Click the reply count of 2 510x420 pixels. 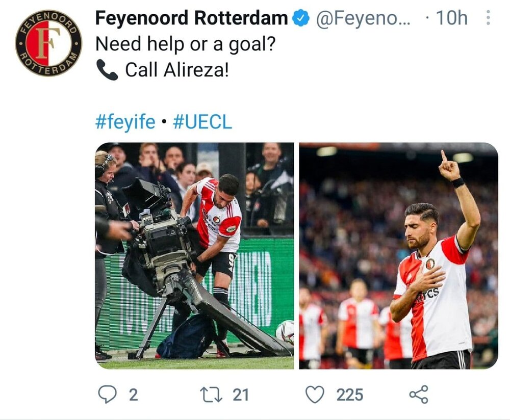point(133,395)
